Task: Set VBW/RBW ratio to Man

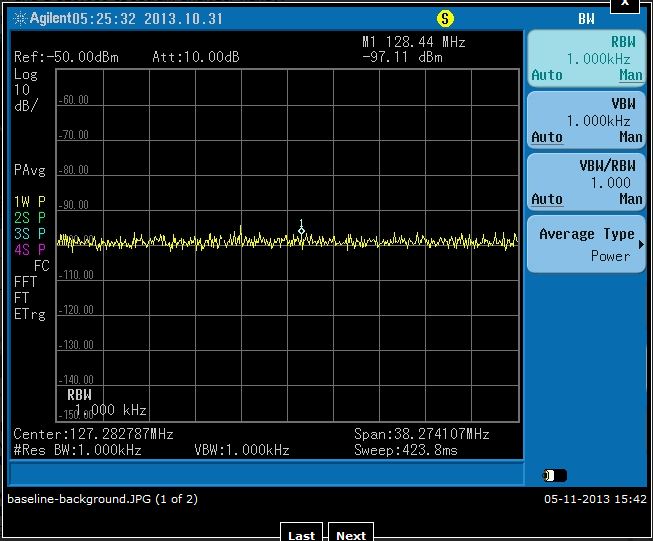Action: pyautogui.click(x=631, y=199)
